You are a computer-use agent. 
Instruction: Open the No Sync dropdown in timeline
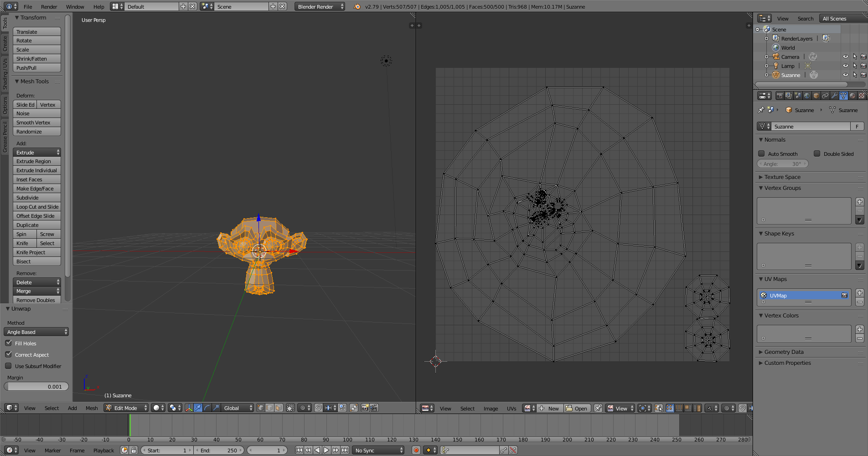(379, 450)
